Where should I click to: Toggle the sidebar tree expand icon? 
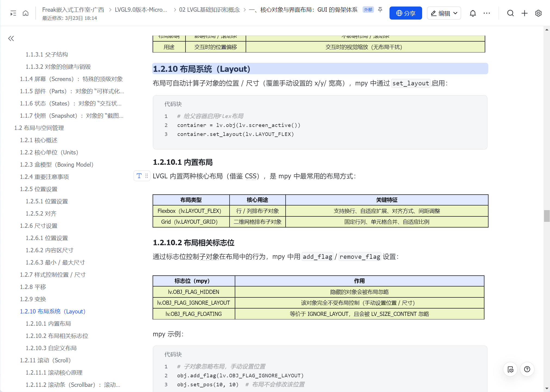click(x=13, y=13)
